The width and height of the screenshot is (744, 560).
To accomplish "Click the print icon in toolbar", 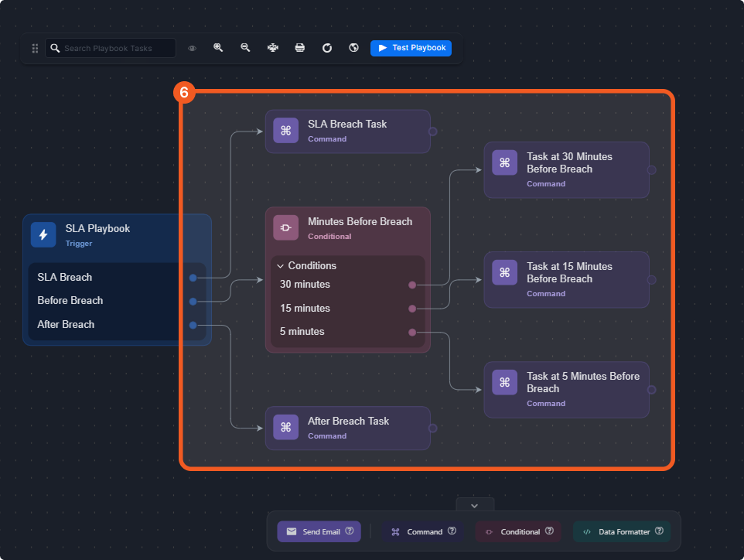I will pos(300,48).
